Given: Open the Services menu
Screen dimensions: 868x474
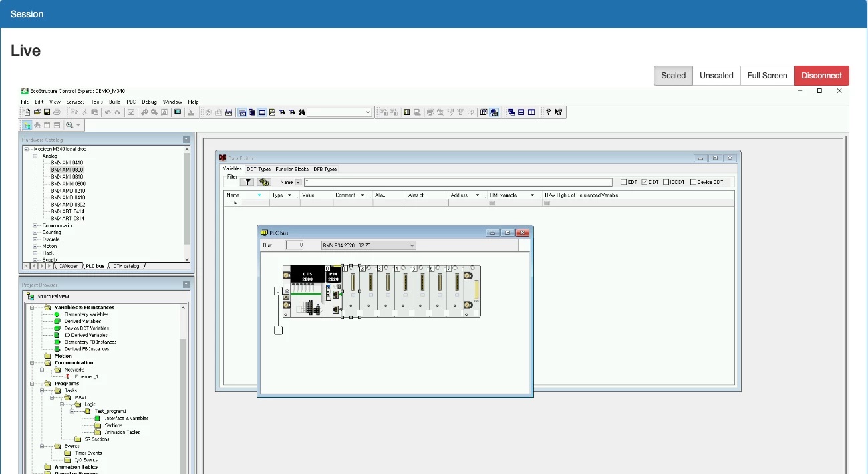Looking at the screenshot, I should pos(76,102).
